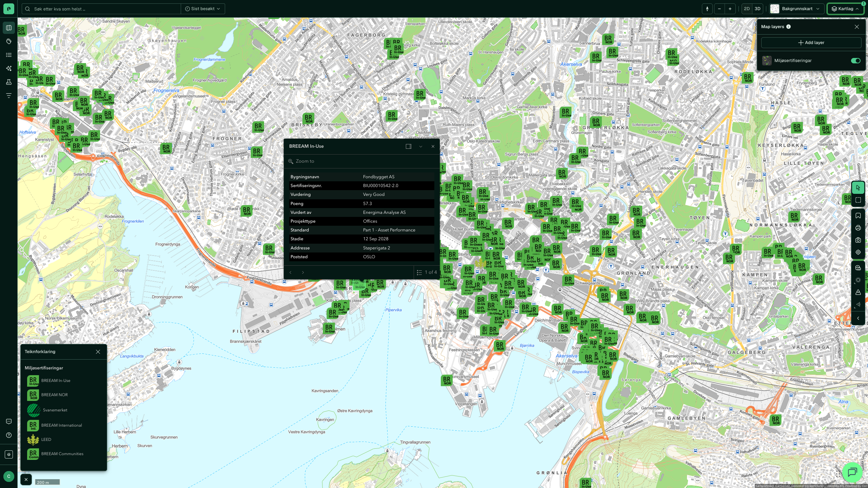Screen dimensions: 868x488
Task: Open the Sist besøkt dropdown
Action: 203,9
